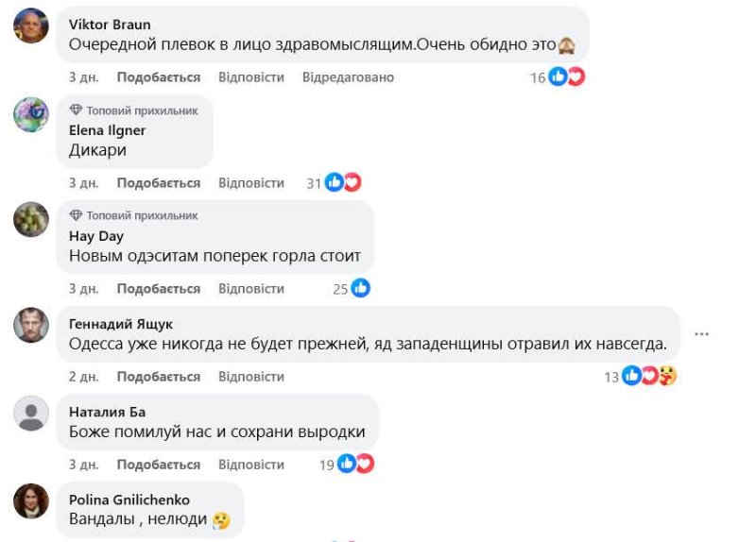Click the 2 дн. timestamp on Ящук's comment
This screenshot has width=756, height=542.
pos(83,377)
